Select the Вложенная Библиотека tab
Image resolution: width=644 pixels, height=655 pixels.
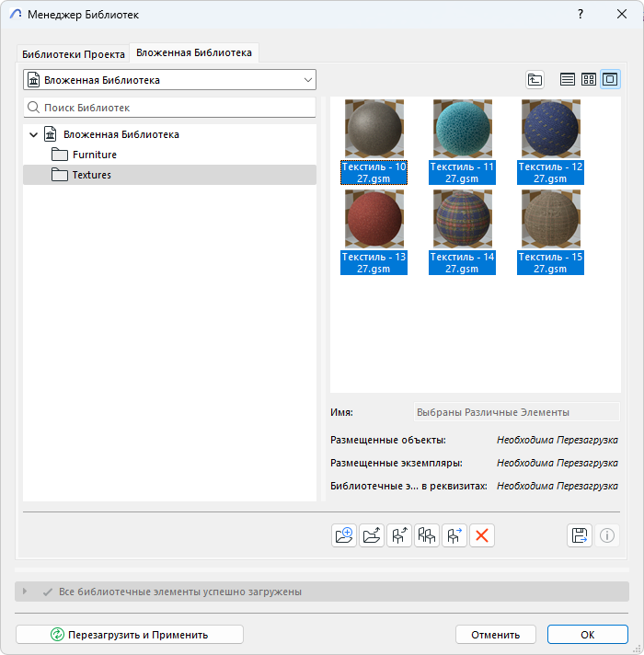(194, 52)
